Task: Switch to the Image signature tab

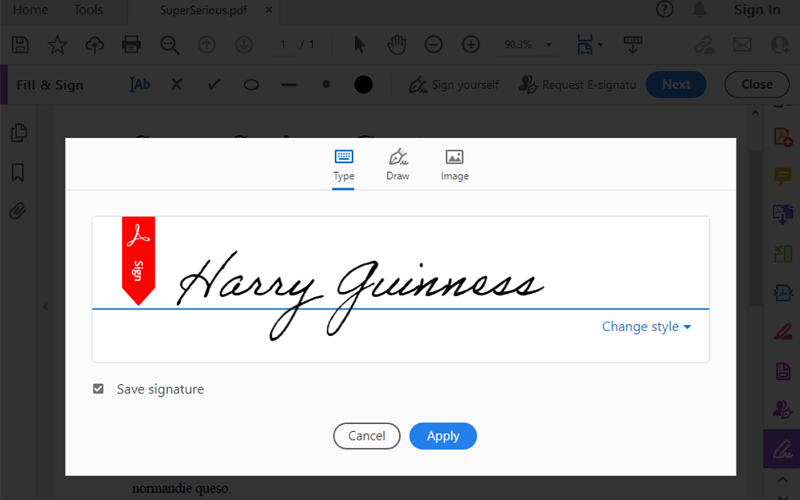Action: pos(455,166)
